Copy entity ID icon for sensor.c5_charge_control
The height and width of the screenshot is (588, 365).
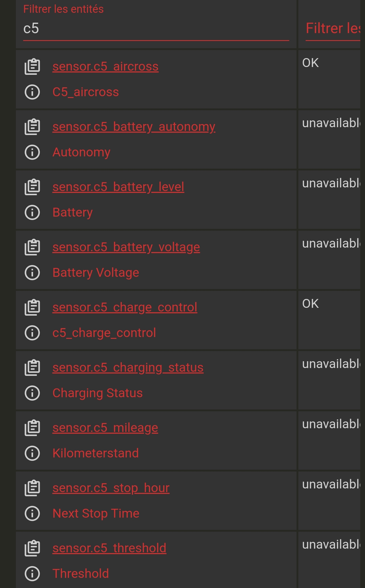(32, 308)
